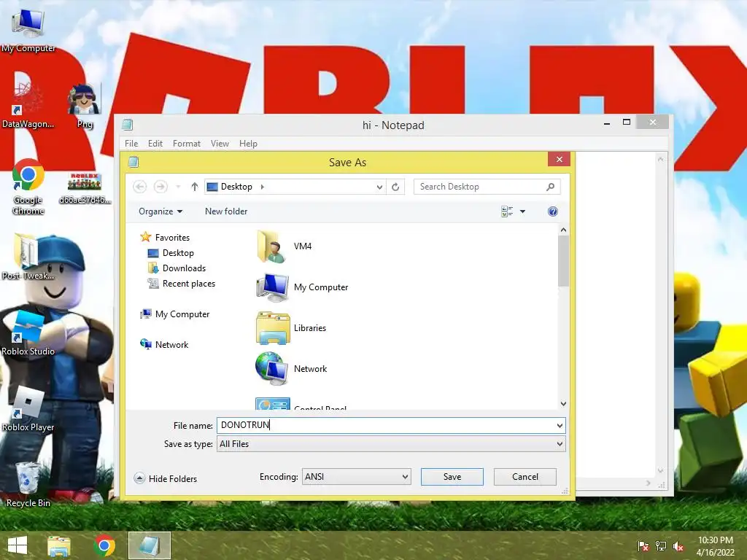
Task: Select the Png desktop file icon
Action: (x=85, y=106)
